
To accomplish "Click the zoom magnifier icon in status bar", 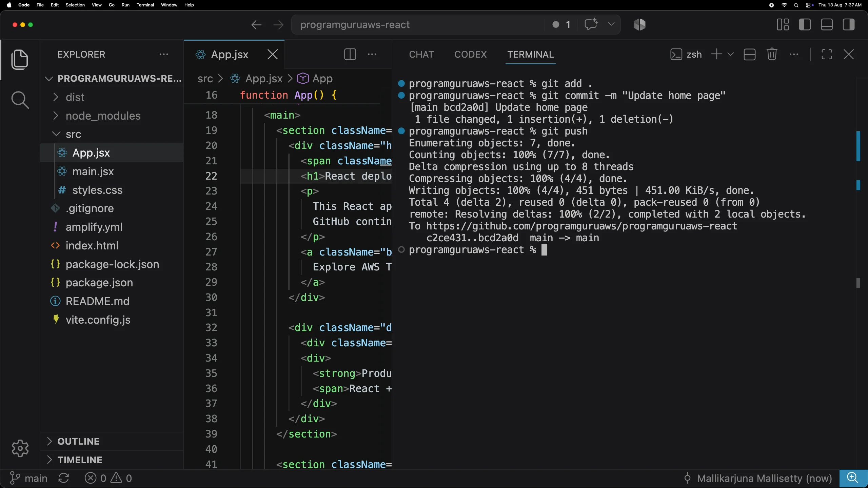I will tap(853, 478).
